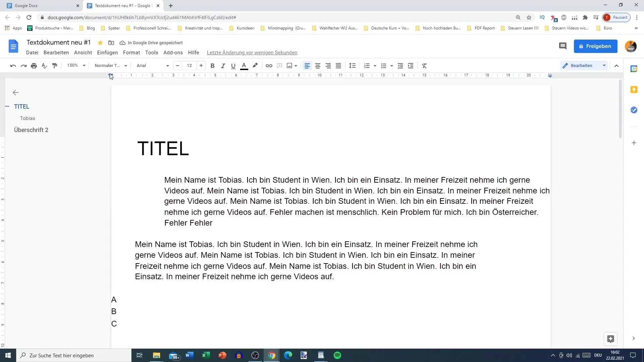Apply underline to selected text
The height and width of the screenshot is (362, 644).
[233, 65]
